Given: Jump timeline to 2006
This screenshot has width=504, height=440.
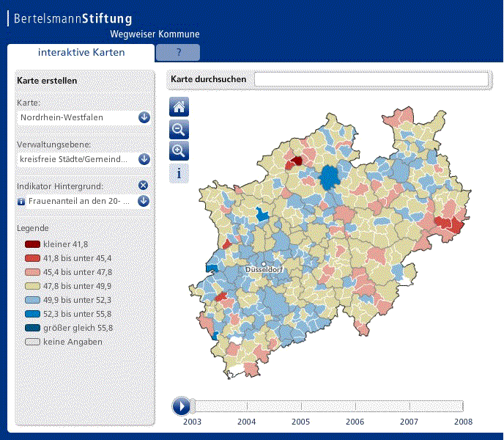Looking at the screenshot, I should [x=355, y=422].
